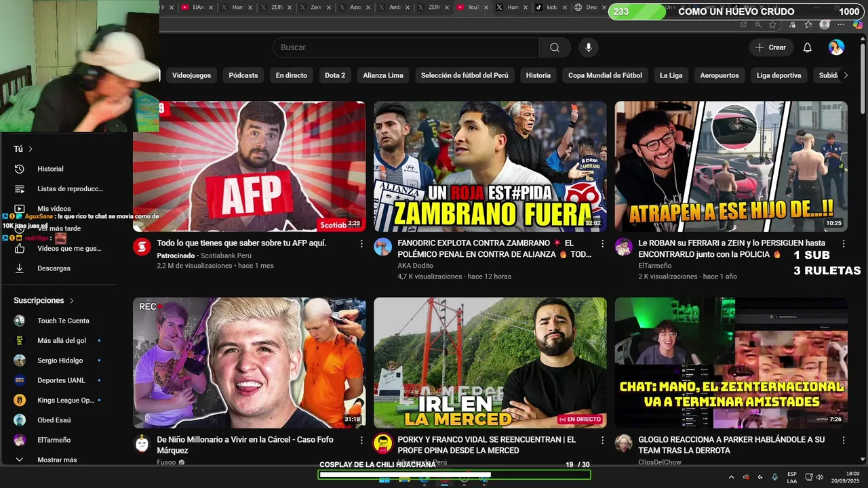The width and height of the screenshot is (868, 488).
Task: Open options menu for Fanodric video
Action: [x=602, y=243]
